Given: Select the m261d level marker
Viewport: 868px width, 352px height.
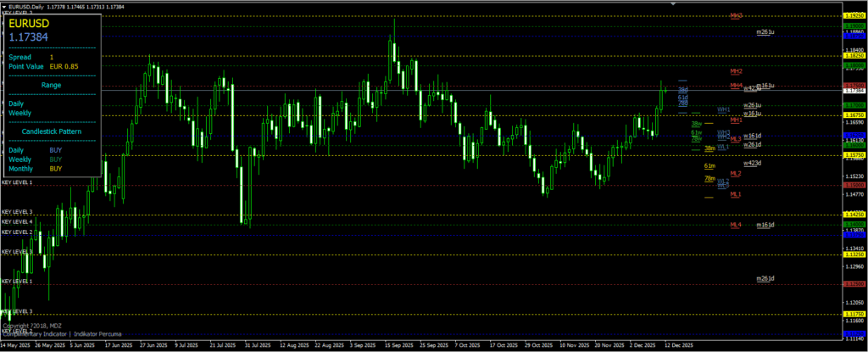Looking at the screenshot, I should coord(765,278).
